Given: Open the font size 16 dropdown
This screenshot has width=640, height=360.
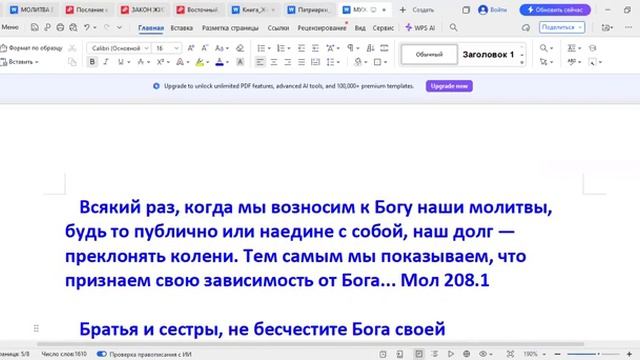Looking at the screenshot, I should 176,48.
